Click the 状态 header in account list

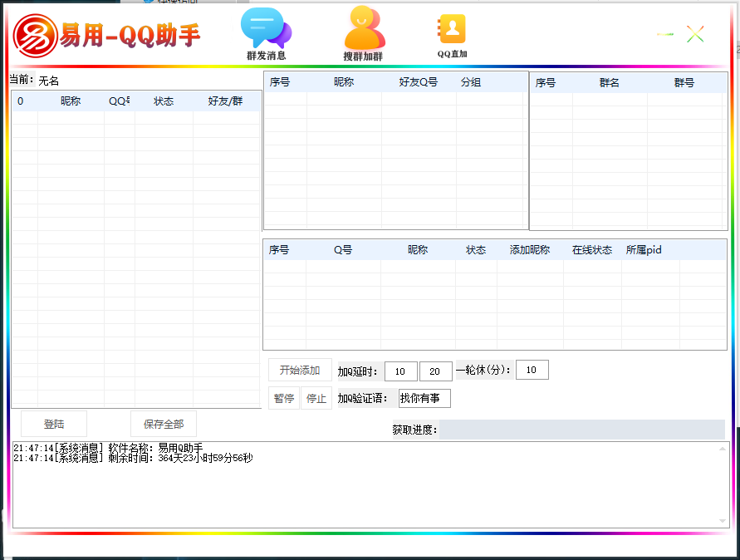click(x=164, y=101)
